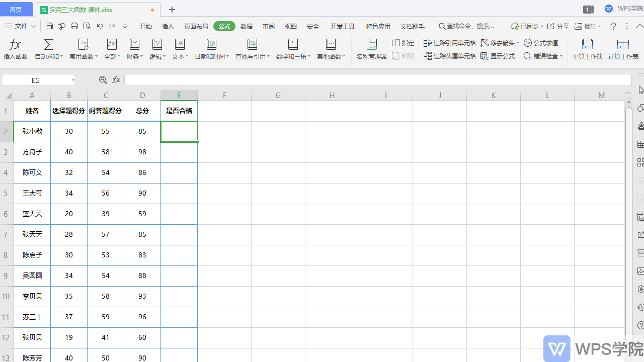The height and width of the screenshot is (362, 644).
Task: Switch to the Data (数据) ribbon tab
Action: pyautogui.click(x=247, y=26)
